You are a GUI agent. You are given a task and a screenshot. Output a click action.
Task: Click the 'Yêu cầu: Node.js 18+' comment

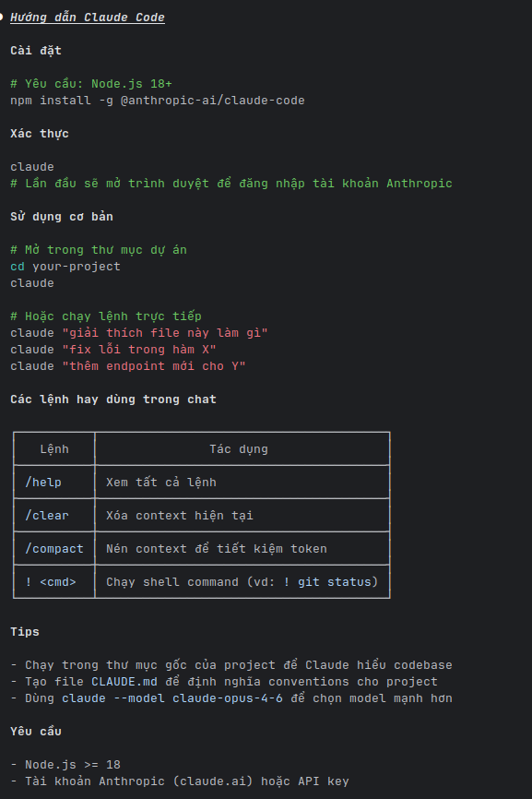coord(91,84)
